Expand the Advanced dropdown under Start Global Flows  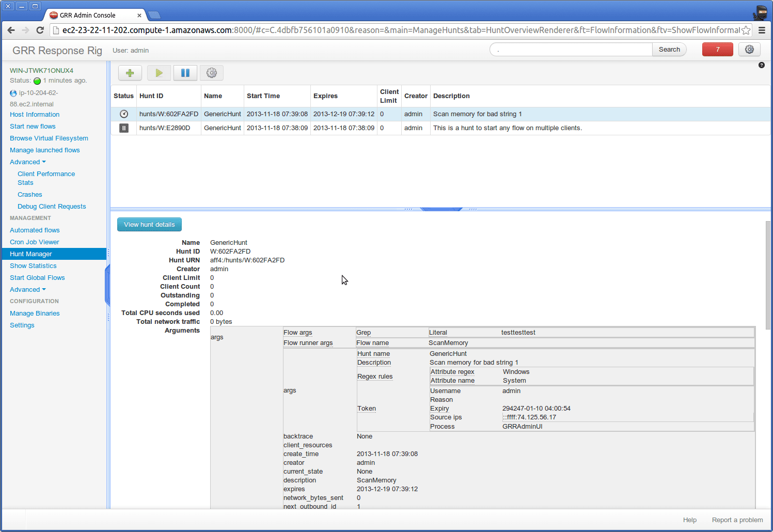(27, 290)
